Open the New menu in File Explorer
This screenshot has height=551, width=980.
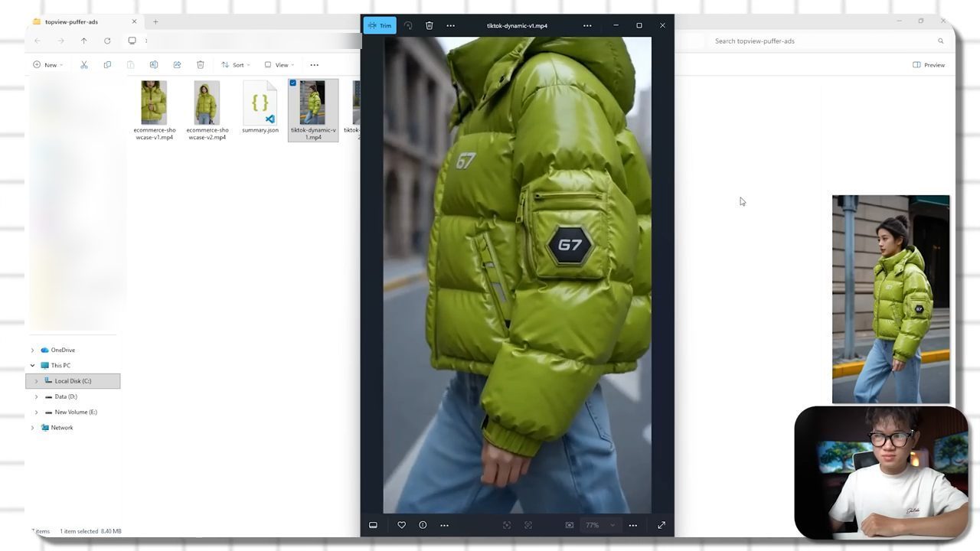point(47,65)
